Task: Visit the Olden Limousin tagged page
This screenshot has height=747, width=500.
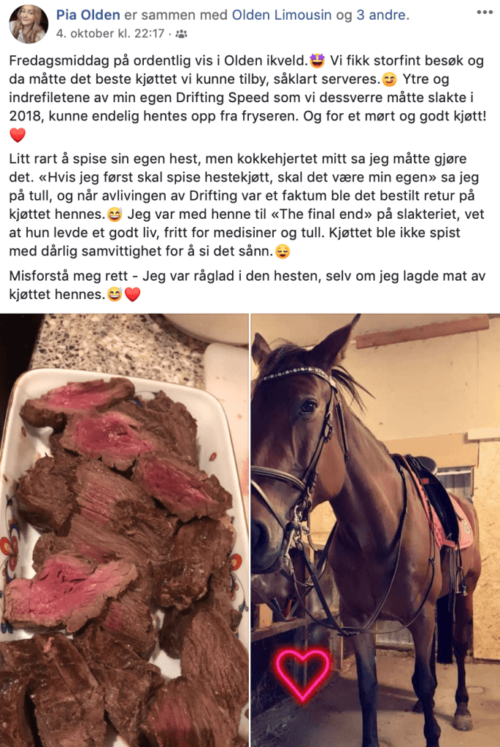Action: (281, 15)
